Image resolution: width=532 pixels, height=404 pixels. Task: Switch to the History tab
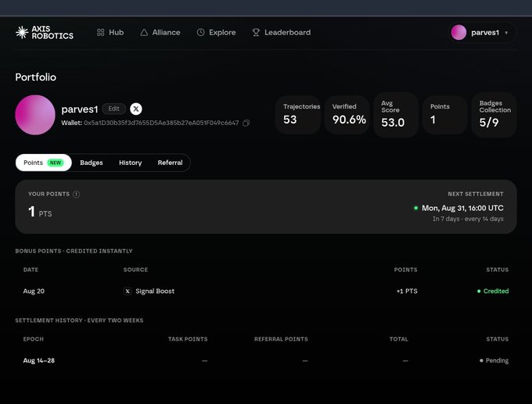(131, 163)
